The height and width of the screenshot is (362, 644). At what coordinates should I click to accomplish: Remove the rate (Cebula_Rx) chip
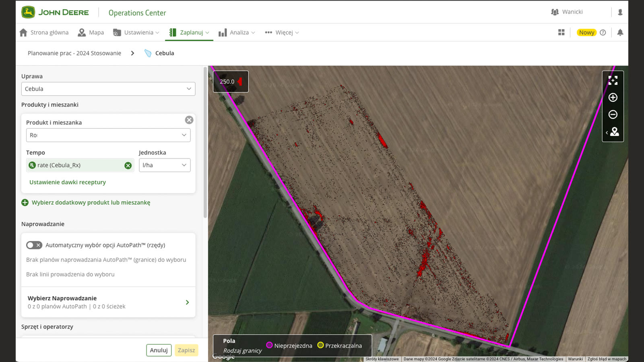point(128,165)
